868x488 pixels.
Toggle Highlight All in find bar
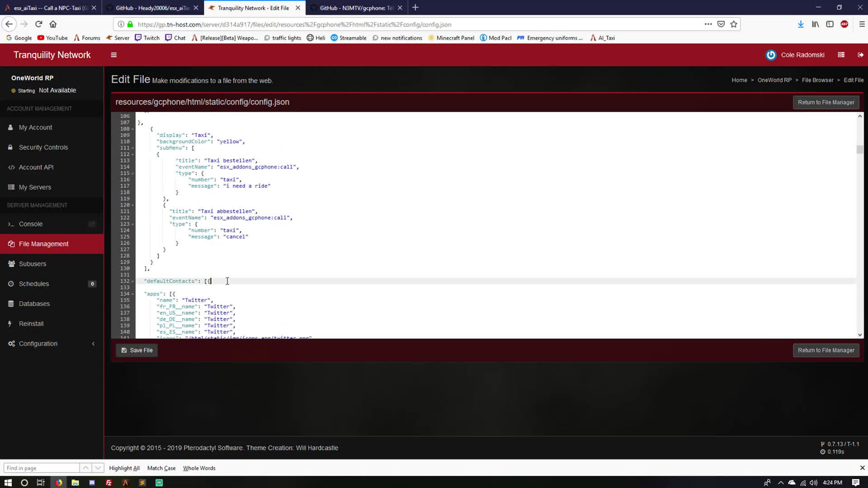point(124,468)
